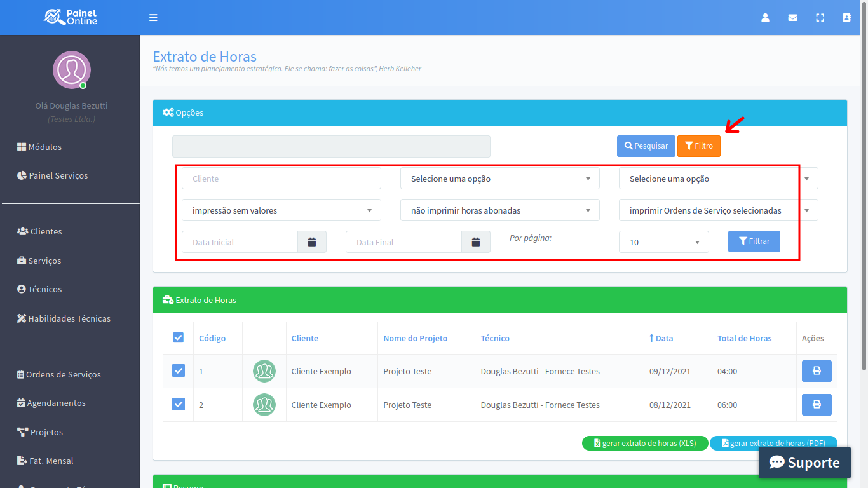The image size is (868, 488).
Task: Click the Cliente input field
Action: [281, 179]
